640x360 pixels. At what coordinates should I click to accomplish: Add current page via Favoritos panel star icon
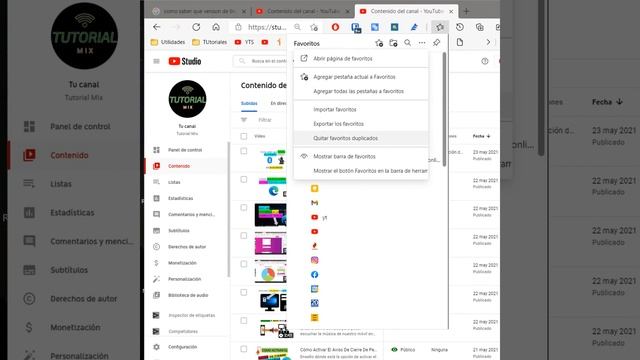click(x=379, y=43)
